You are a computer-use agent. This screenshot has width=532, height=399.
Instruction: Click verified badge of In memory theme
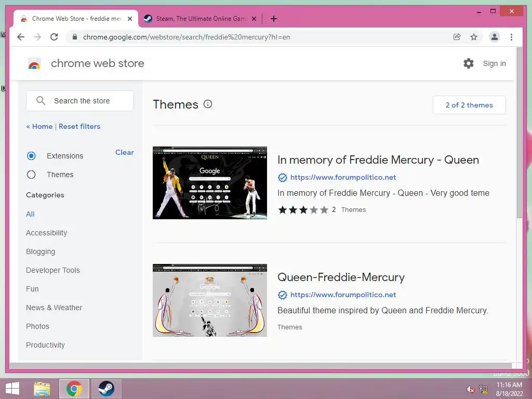pos(282,178)
